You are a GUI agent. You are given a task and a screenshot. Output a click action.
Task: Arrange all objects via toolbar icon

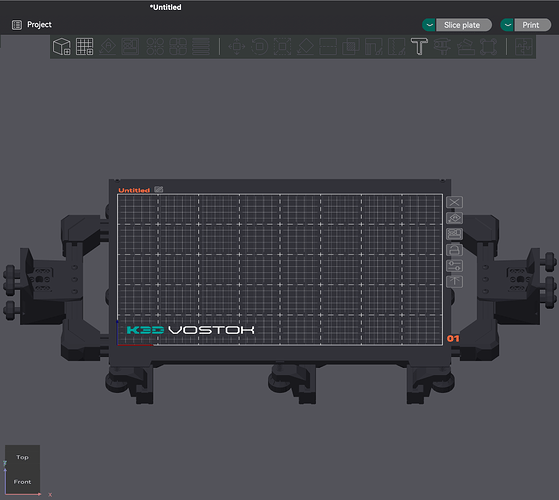click(x=130, y=47)
